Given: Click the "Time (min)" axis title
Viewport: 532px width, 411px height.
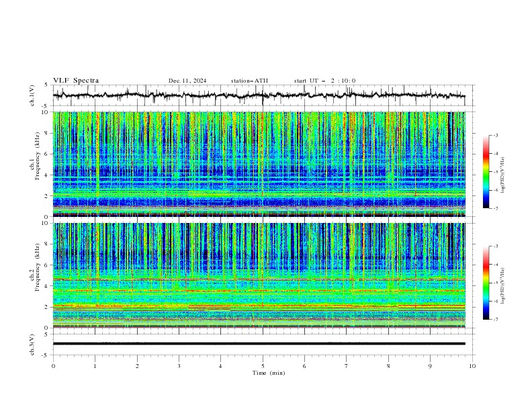Looking at the screenshot, I should (x=269, y=373).
